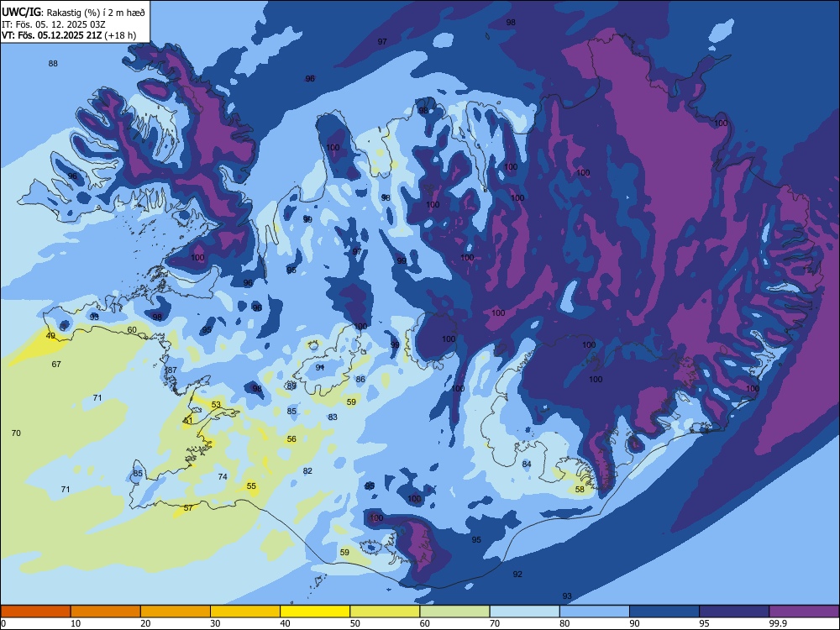Click the map value 57 on Reykjanes coast

[x=188, y=508]
